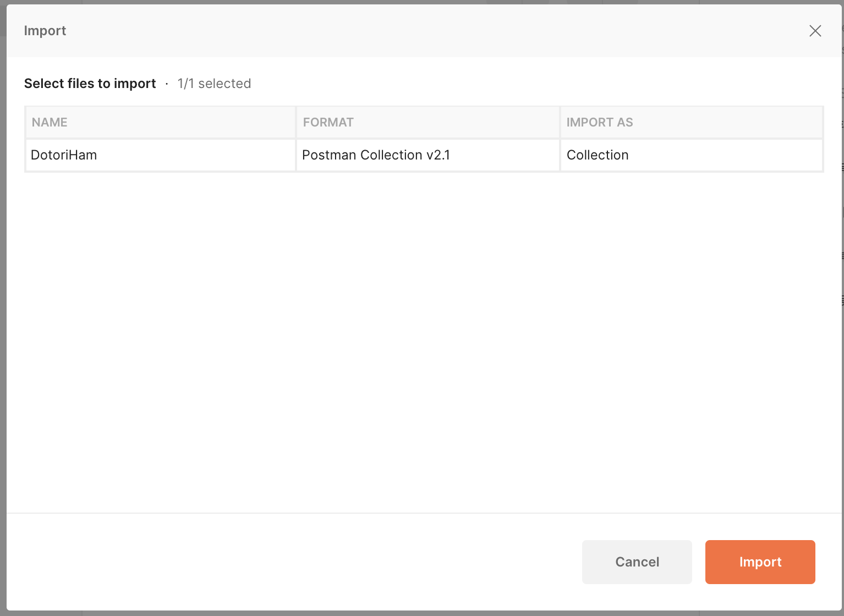Click the Postman Collection v2.1 format cell
The image size is (844, 616).
pos(428,155)
